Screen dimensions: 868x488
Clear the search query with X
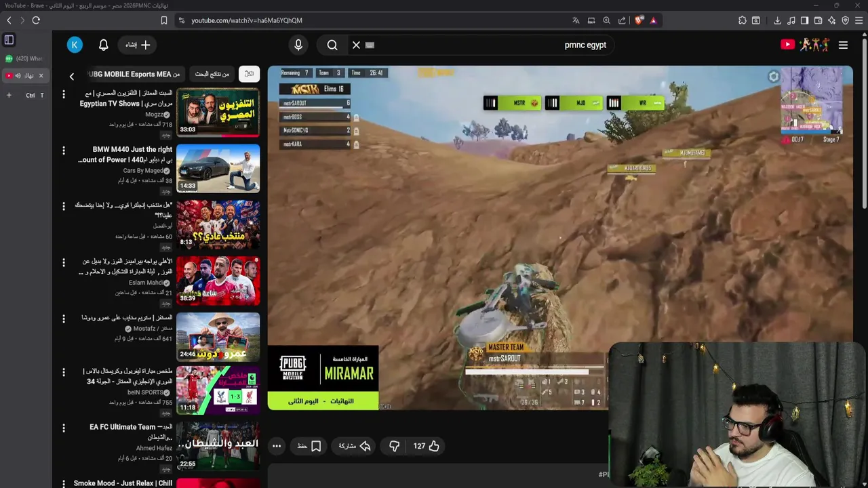(x=356, y=45)
